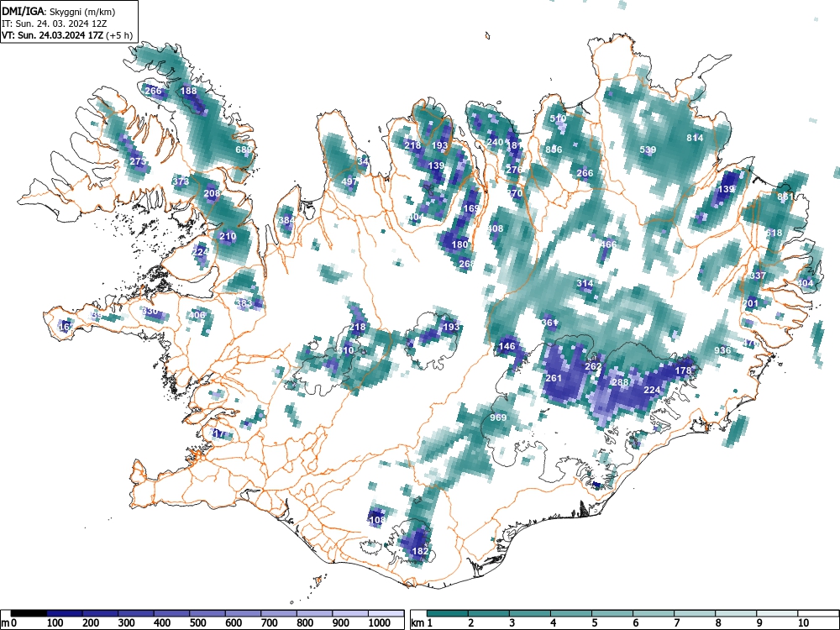This screenshot has height=630, width=840.
Task: Click the visibility value 201
Action: click(x=750, y=303)
